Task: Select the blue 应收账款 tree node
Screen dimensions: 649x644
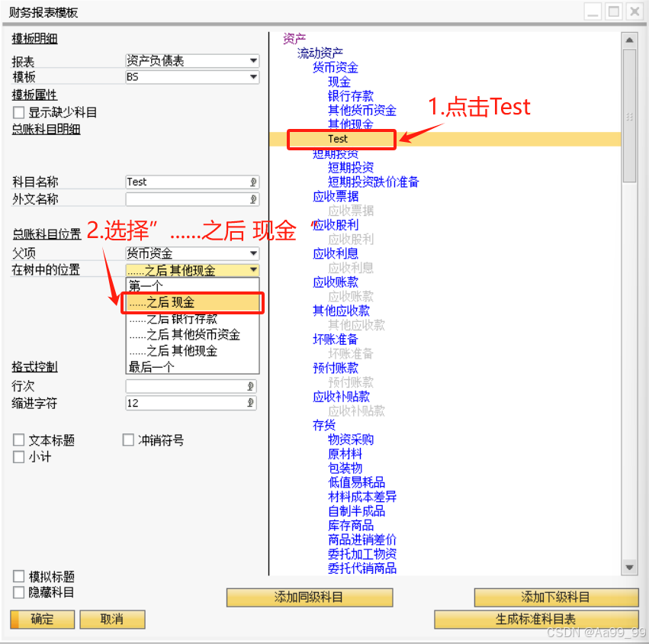Action: point(336,282)
